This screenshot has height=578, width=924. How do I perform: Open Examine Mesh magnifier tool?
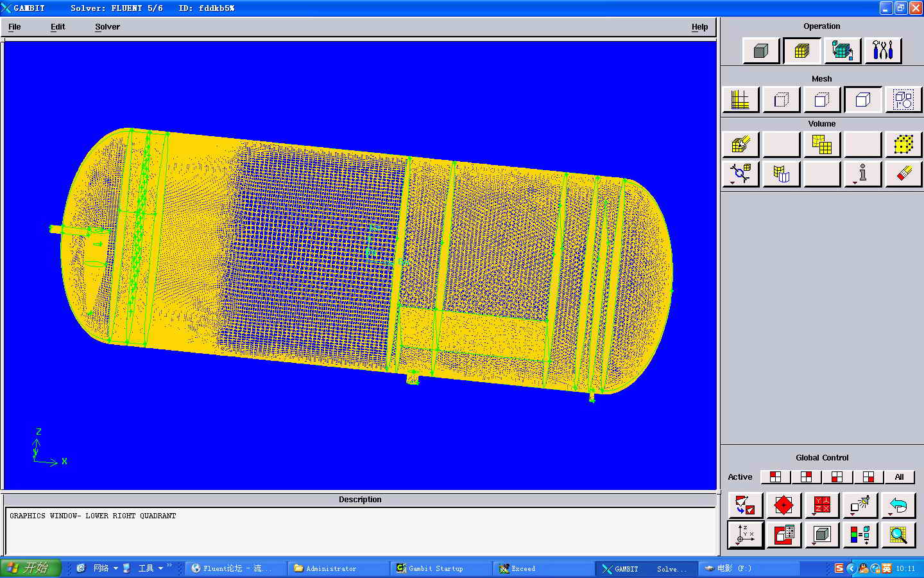pyautogui.click(x=898, y=534)
